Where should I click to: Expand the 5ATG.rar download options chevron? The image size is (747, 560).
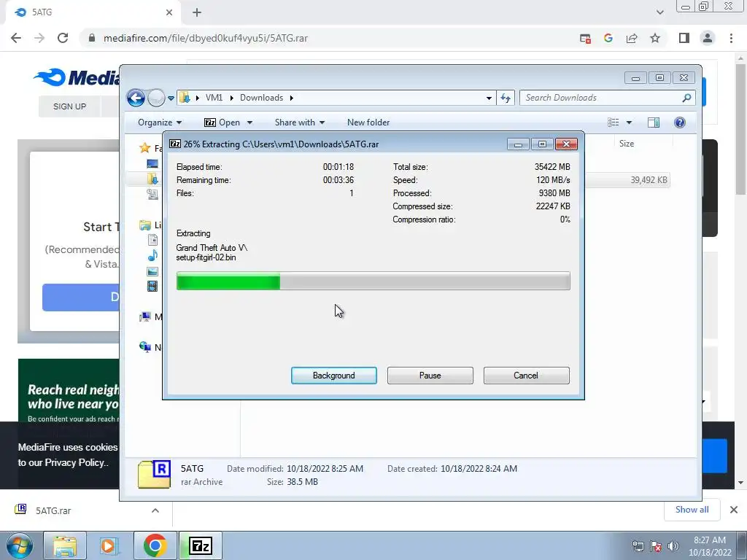click(x=155, y=510)
